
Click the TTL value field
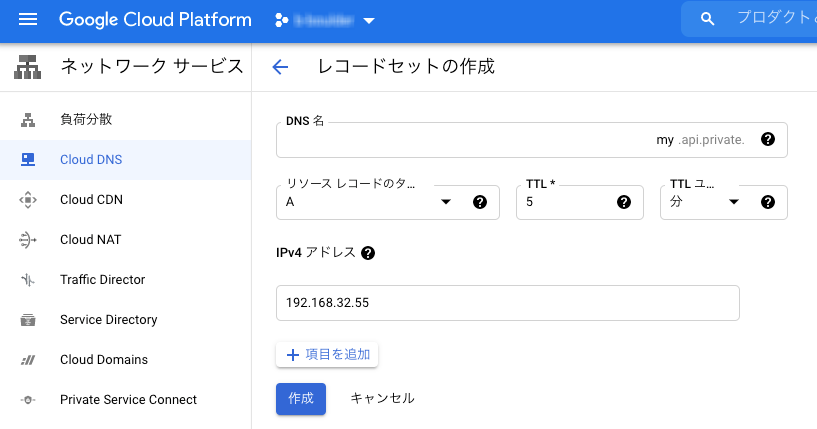(x=579, y=202)
